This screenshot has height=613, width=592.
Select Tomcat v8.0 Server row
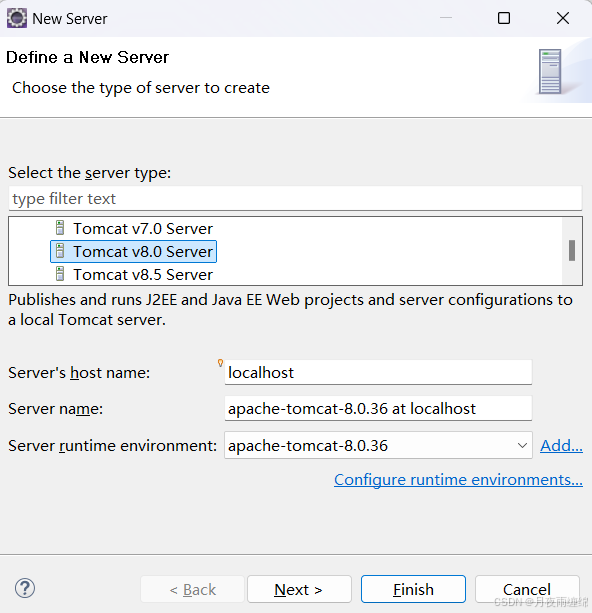(133, 251)
